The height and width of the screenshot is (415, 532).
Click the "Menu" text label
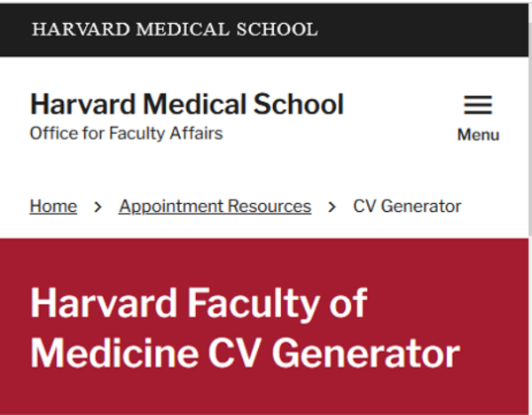pos(478,135)
